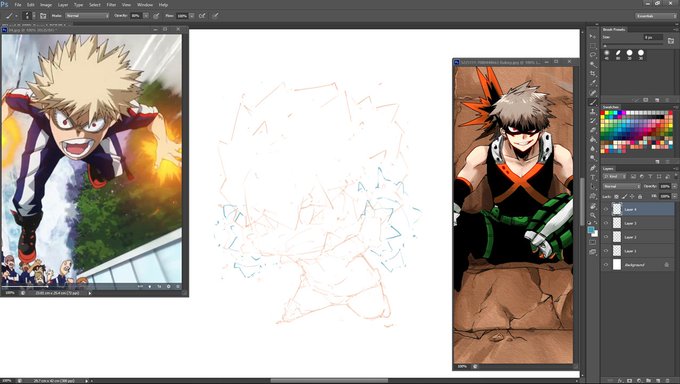Open the File menu
This screenshot has height=384, width=680.
[18, 5]
